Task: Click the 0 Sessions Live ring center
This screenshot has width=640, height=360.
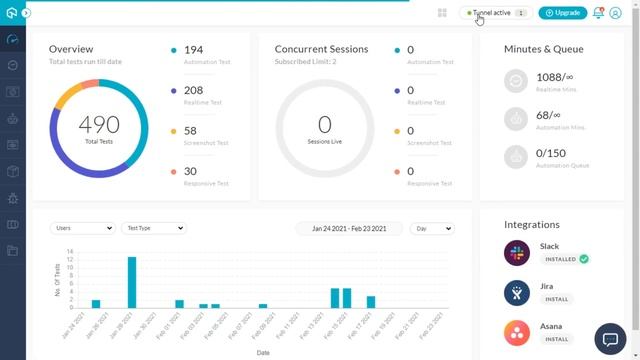Action: tap(325, 129)
